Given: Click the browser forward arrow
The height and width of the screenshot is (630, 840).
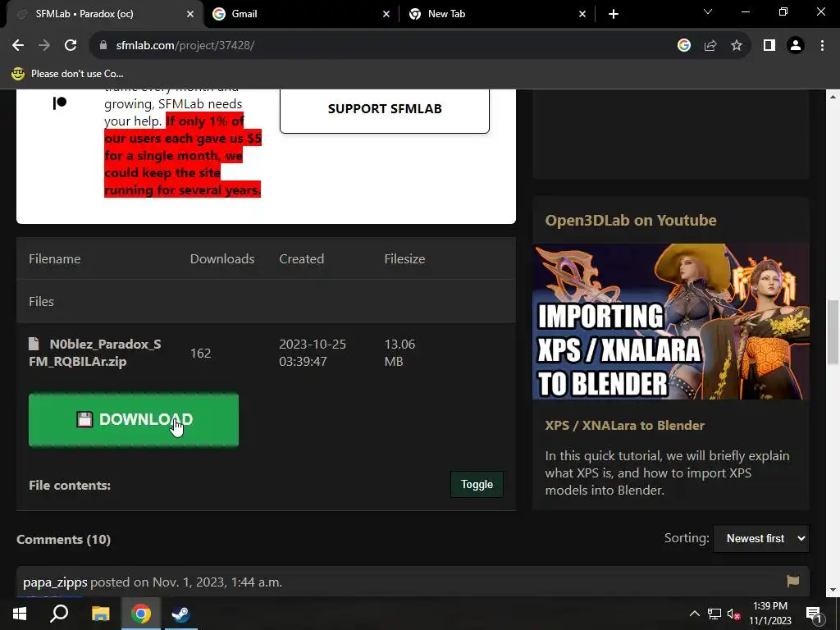Looking at the screenshot, I should [x=44, y=46].
